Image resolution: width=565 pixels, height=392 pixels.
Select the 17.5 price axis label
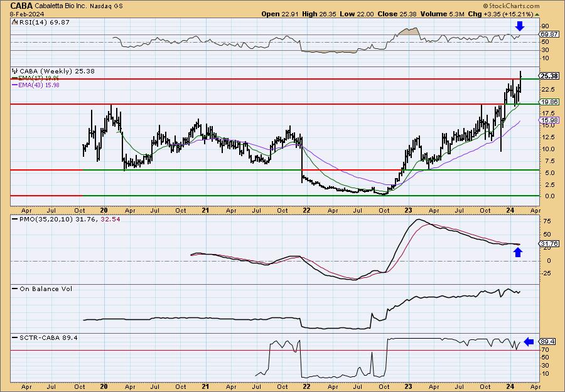click(547, 114)
